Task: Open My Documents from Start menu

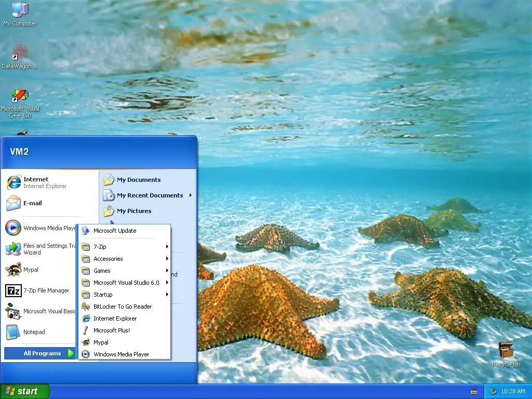Action: tap(139, 180)
